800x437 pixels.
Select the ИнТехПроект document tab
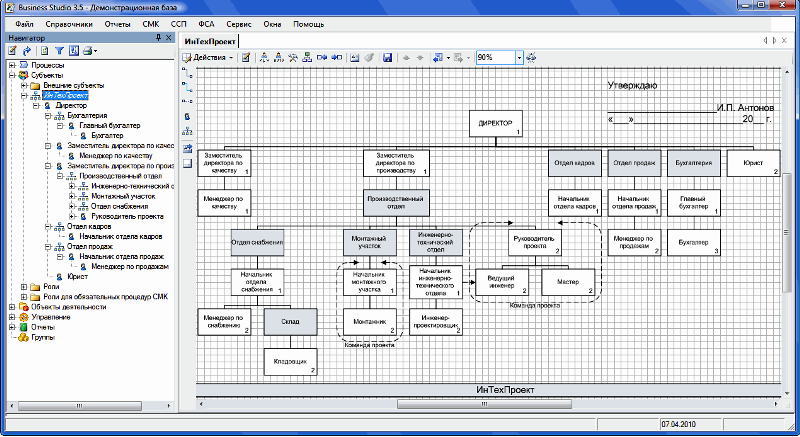[210, 41]
